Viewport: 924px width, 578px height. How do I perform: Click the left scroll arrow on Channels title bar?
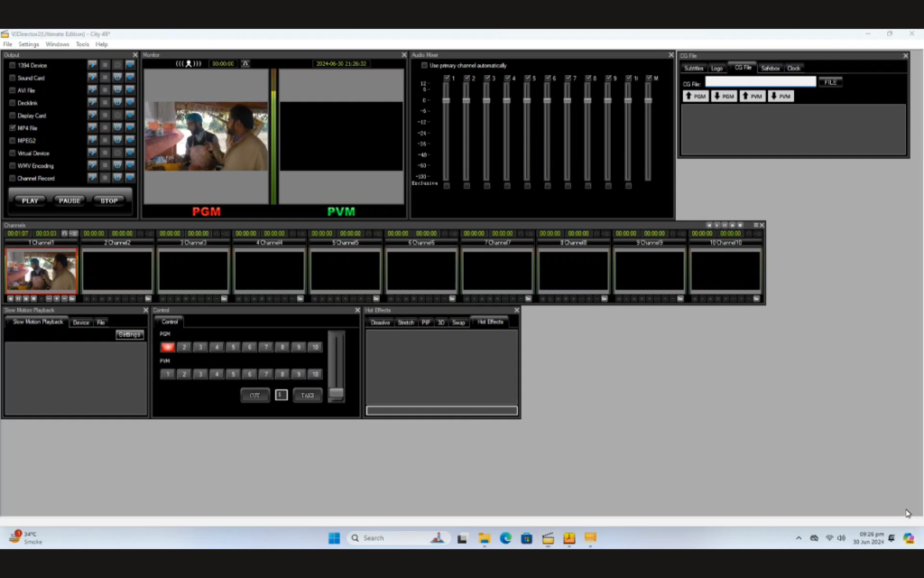(x=709, y=225)
